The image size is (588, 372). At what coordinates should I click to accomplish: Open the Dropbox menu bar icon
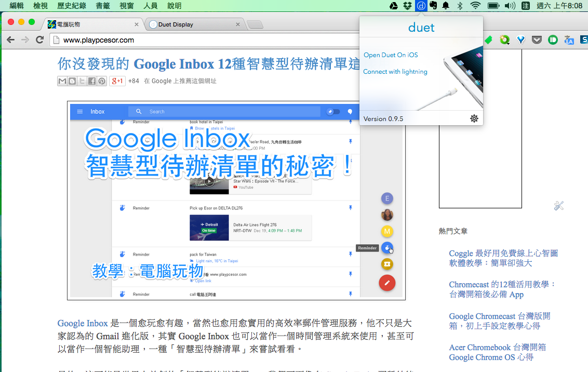click(407, 6)
